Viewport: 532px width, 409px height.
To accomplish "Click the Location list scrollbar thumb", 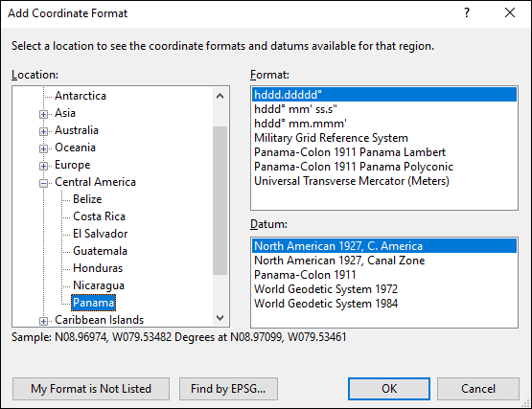I will pyautogui.click(x=220, y=200).
